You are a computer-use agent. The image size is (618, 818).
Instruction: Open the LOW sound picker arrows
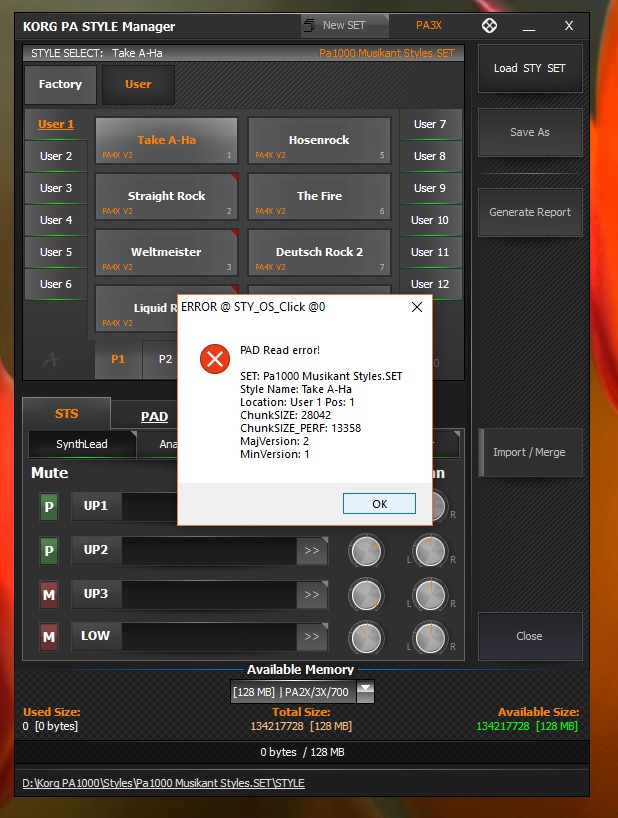click(312, 636)
